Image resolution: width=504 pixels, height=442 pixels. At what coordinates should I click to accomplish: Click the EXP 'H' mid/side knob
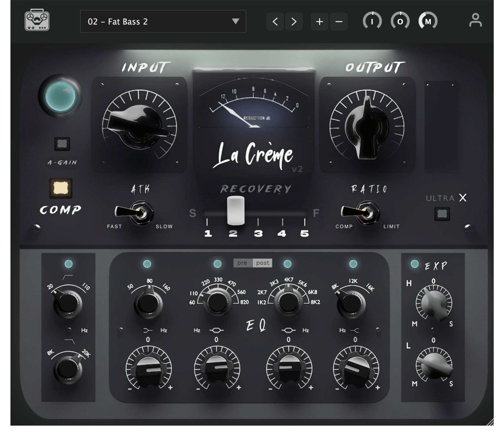click(x=434, y=303)
